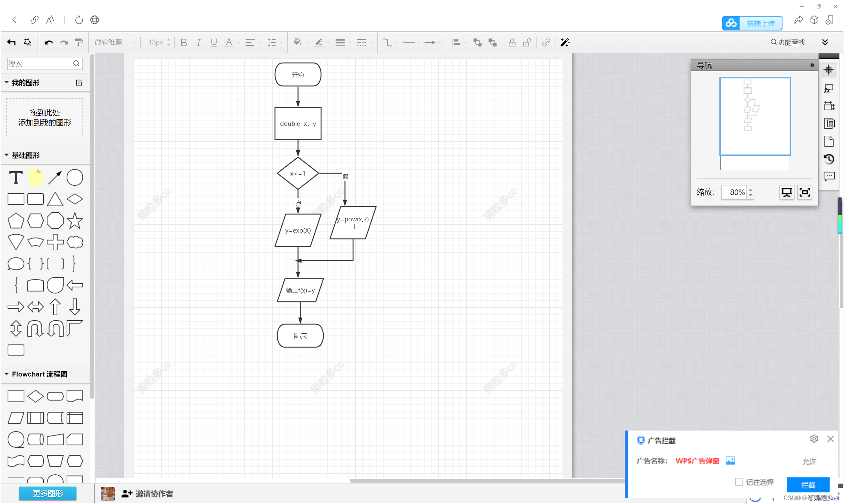Select the triangle basic shape
The width and height of the screenshot is (844, 504).
click(x=55, y=199)
